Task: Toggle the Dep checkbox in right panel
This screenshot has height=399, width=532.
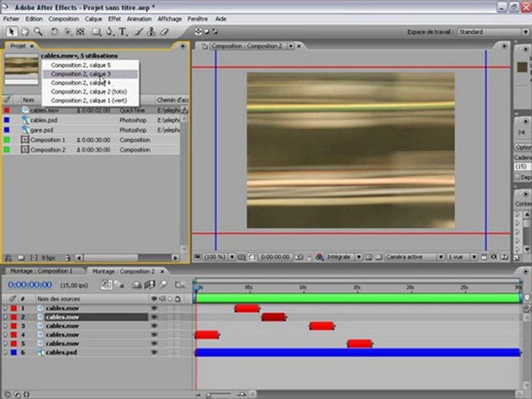Action: pyautogui.click(x=518, y=177)
